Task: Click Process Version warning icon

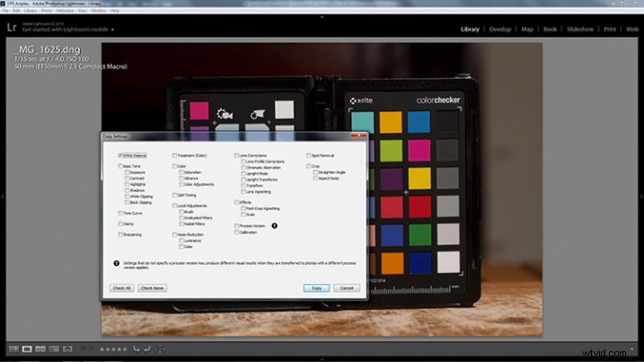Action: (274, 225)
